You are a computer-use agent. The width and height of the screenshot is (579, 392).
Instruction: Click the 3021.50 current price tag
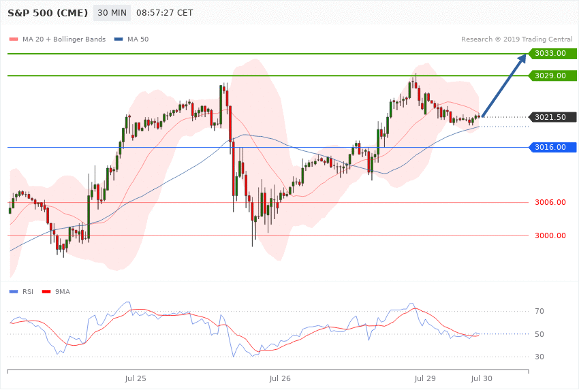click(x=553, y=117)
